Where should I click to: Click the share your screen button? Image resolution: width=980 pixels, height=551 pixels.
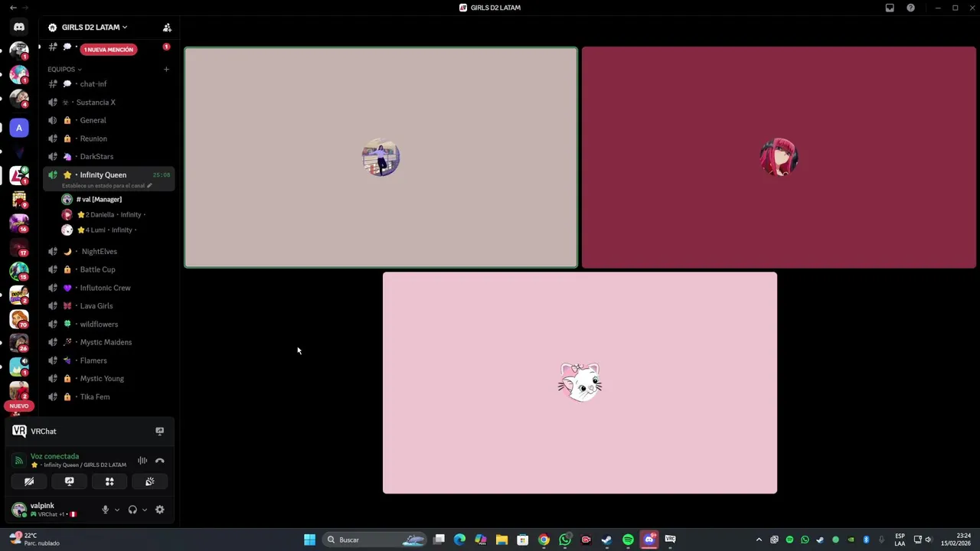tap(69, 481)
